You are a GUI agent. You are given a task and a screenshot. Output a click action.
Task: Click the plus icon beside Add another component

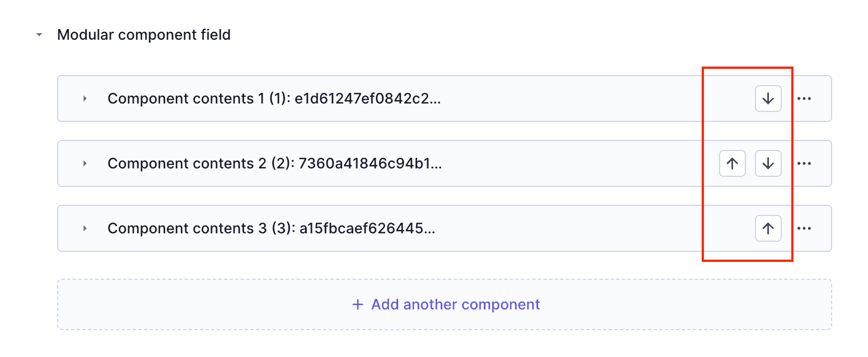(x=357, y=304)
